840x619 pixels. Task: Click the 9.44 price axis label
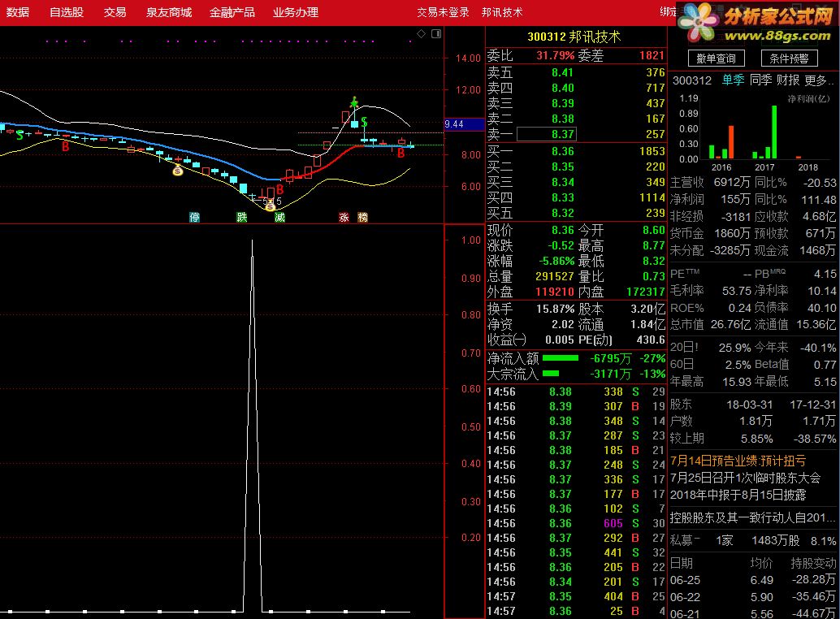pyautogui.click(x=464, y=124)
